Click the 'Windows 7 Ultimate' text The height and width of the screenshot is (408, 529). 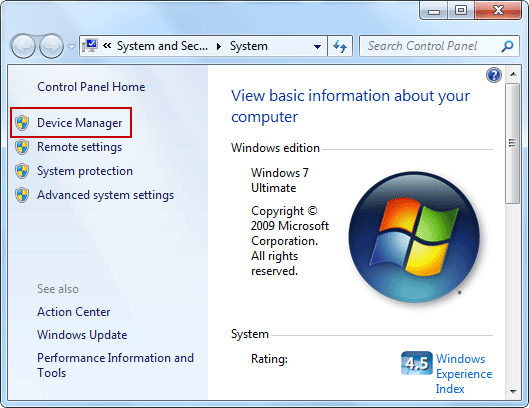tap(280, 180)
